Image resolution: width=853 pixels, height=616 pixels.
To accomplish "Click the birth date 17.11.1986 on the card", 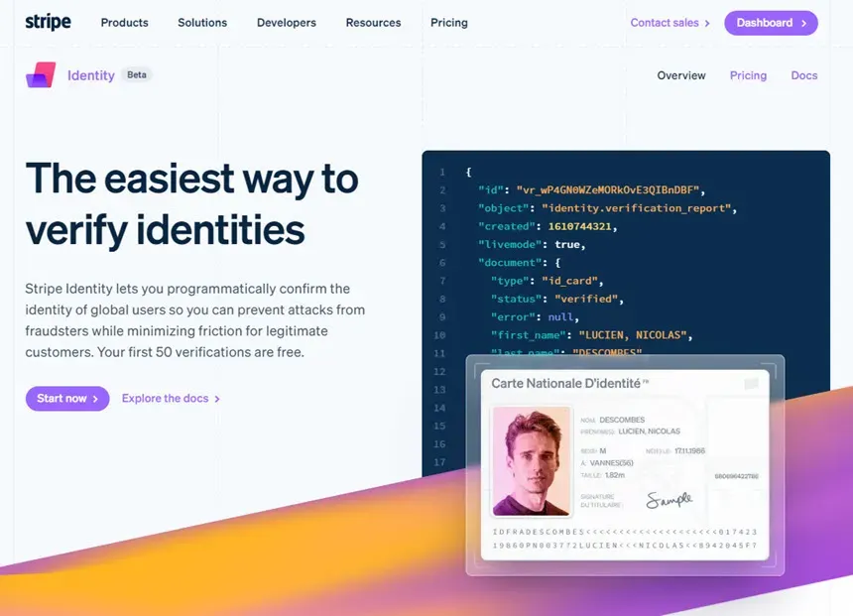I will coord(689,451).
